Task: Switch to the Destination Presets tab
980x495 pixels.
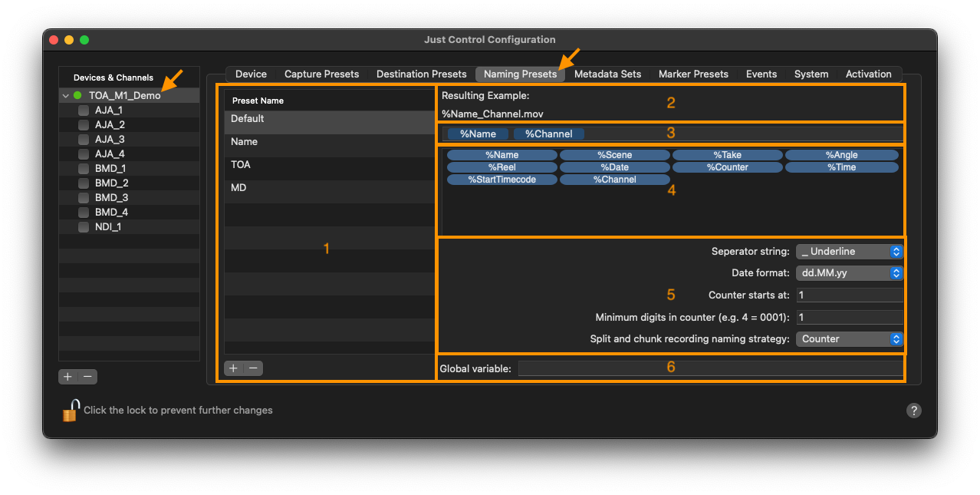Action: coord(421,74)
